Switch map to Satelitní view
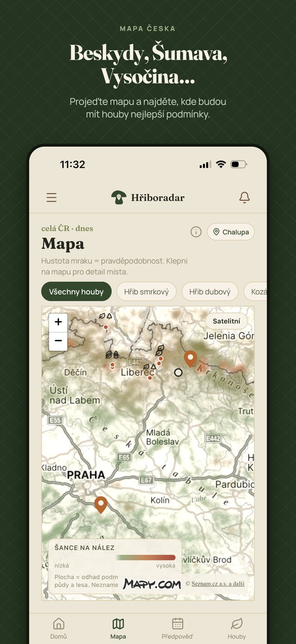This screenshot has width=296, height=644. pos(227,321)
